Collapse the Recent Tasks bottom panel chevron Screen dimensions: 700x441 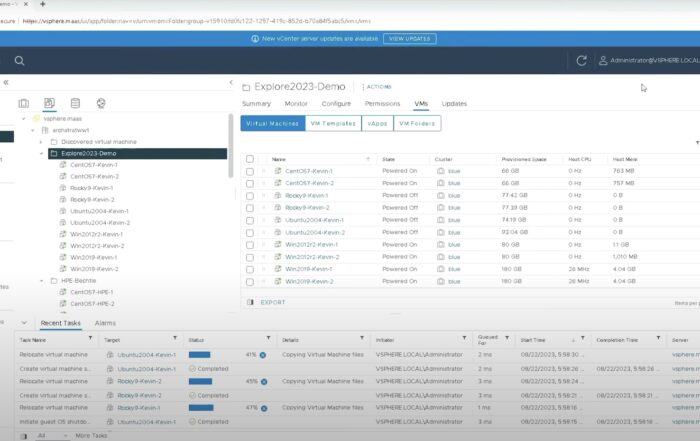(x=24, y=323)
